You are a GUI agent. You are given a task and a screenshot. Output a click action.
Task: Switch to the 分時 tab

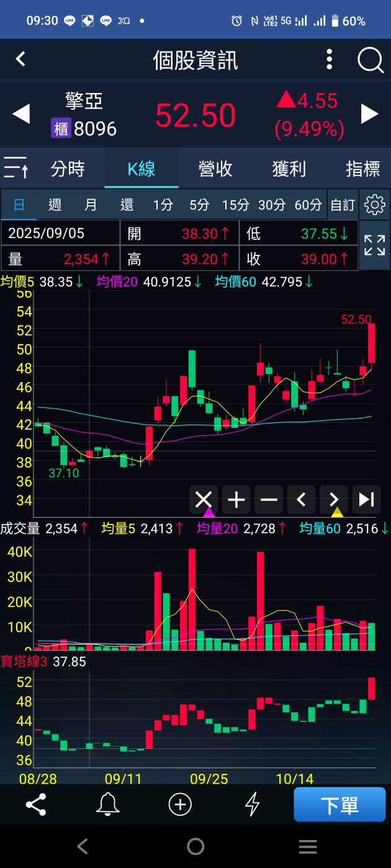click(68, 168)
